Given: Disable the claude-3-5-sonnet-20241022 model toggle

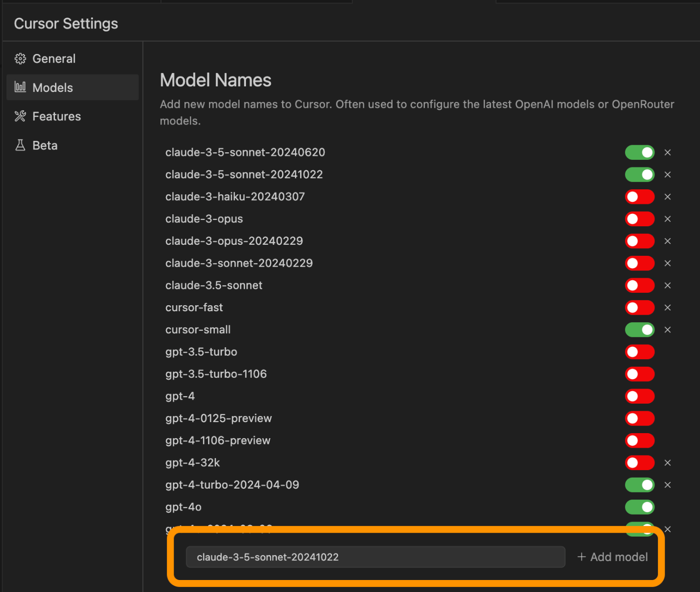Looking at the screenshot, I should coord(639,174).
